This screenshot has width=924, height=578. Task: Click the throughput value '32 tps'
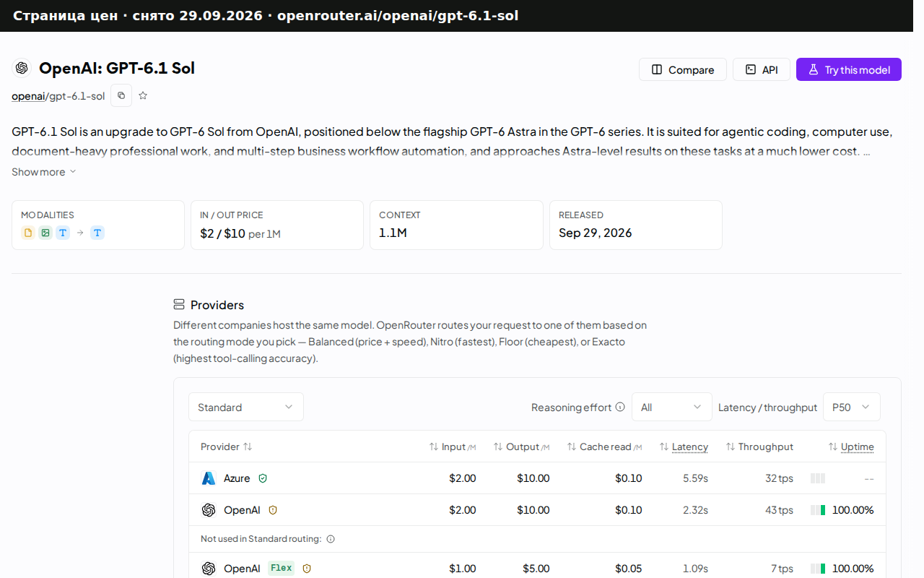(x=780, y=478)
